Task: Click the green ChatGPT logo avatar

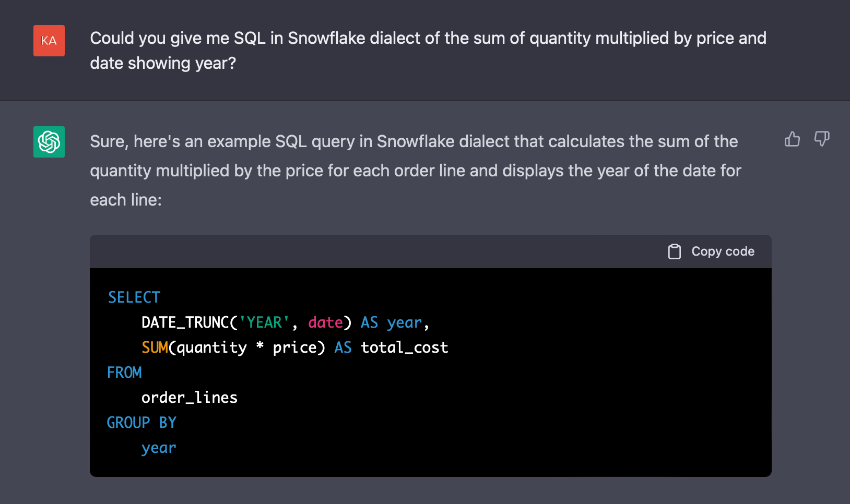Action: point(49,142)
